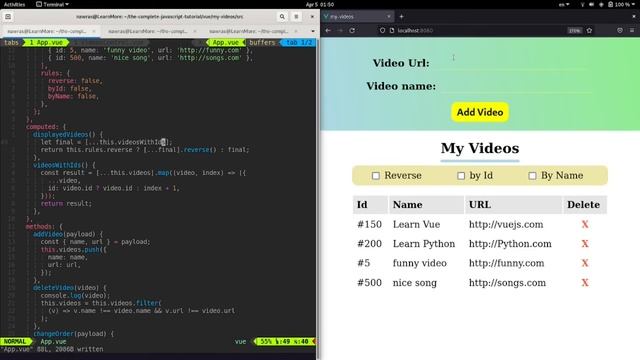
Task: Toggle the by Id checkbox
Action: pos(461,176)
